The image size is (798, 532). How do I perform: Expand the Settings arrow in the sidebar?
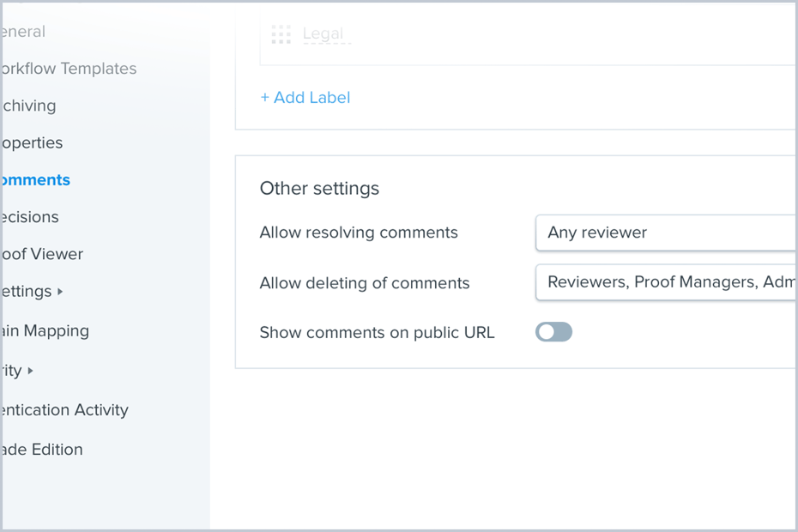click(59, 292)
